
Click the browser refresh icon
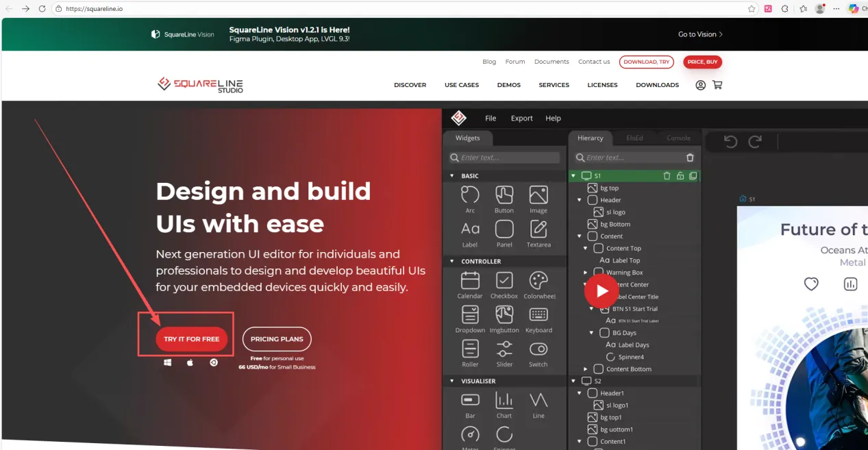pyautogui.click(x=42, y=9)
